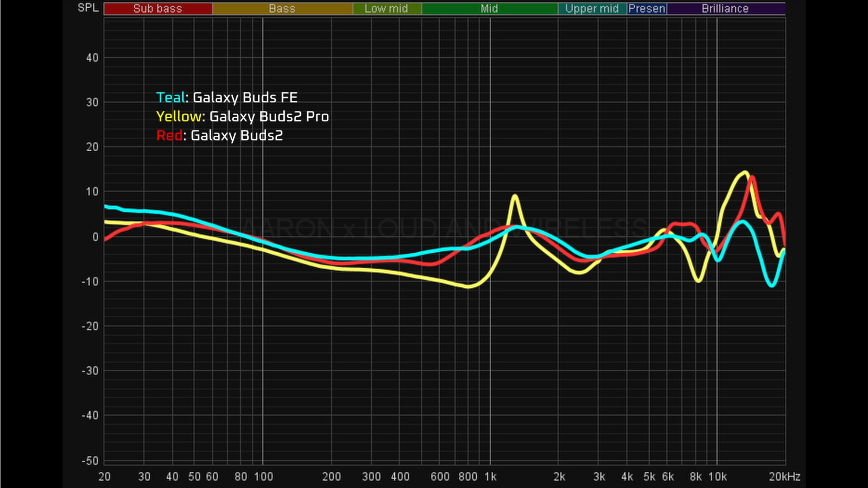Click the 80 Hz x-axis label
Screen dimensions: 868x488
pos(241,477)
